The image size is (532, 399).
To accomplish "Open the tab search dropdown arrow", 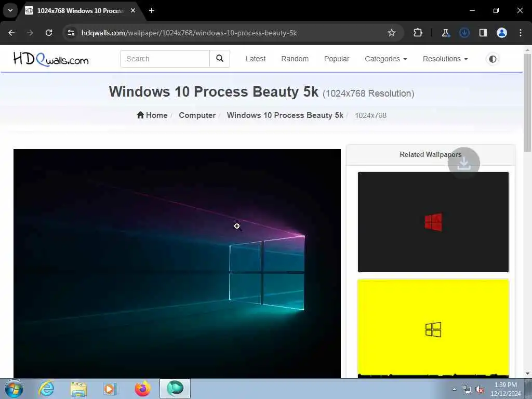I will click(10, 10).
